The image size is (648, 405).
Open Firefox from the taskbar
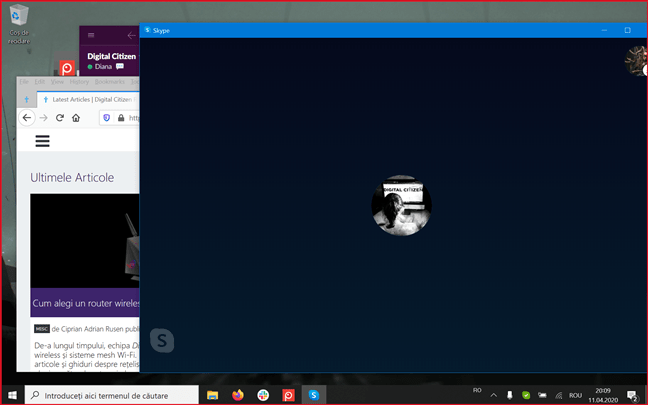[x=238, y=395]
